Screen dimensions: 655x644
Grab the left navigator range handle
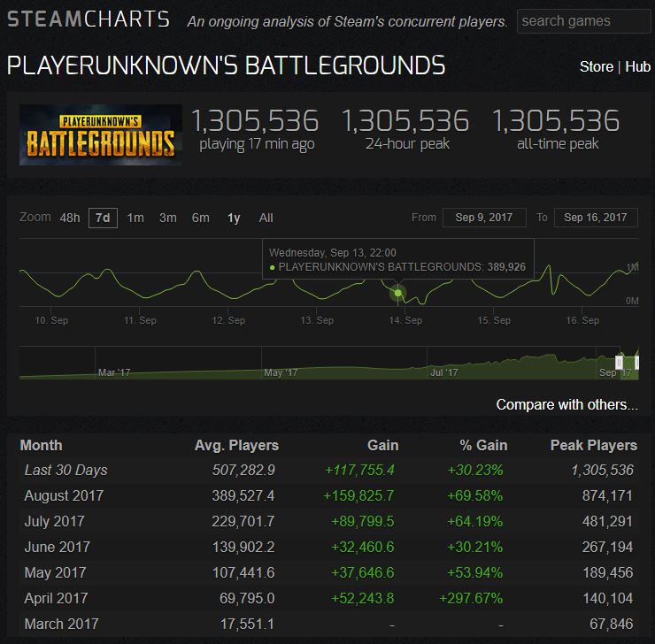click(619, 363)
